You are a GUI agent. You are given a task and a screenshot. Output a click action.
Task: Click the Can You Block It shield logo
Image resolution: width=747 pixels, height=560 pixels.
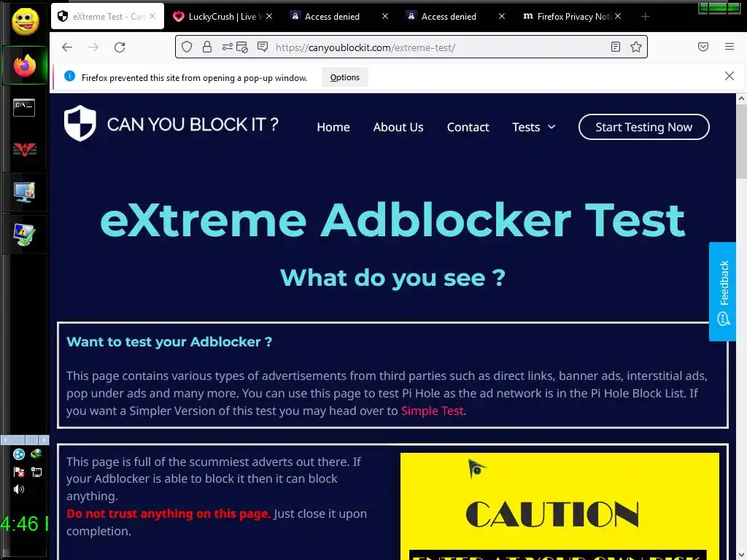click(x=80, y=123)
